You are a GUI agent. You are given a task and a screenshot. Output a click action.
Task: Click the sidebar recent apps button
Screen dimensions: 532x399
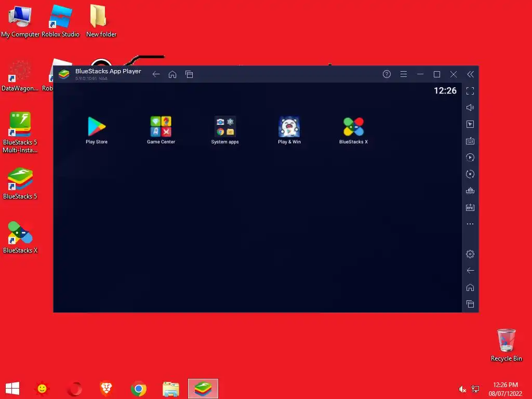[470, 304]
